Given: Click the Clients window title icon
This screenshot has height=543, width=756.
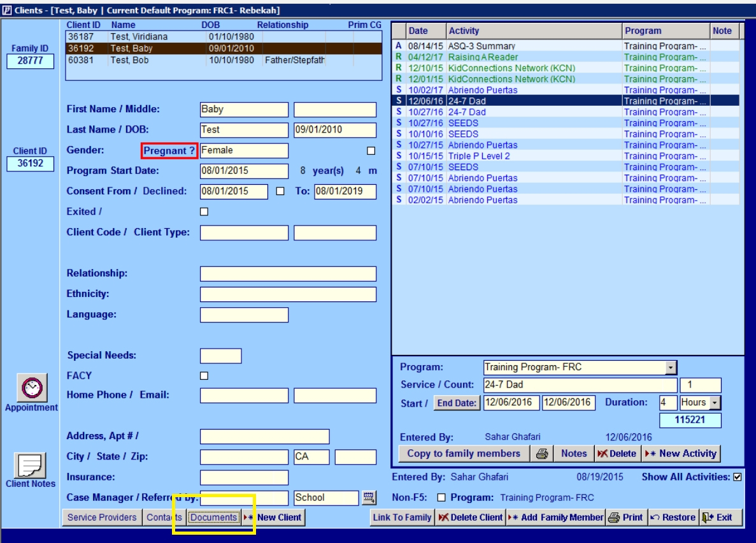Looking at the screenshot, I should point(7,10).
